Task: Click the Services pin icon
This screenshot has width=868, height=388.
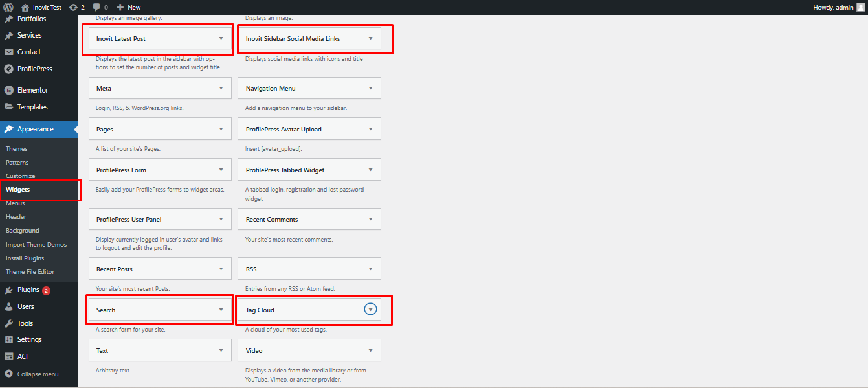Action: [x=9, y=36]
